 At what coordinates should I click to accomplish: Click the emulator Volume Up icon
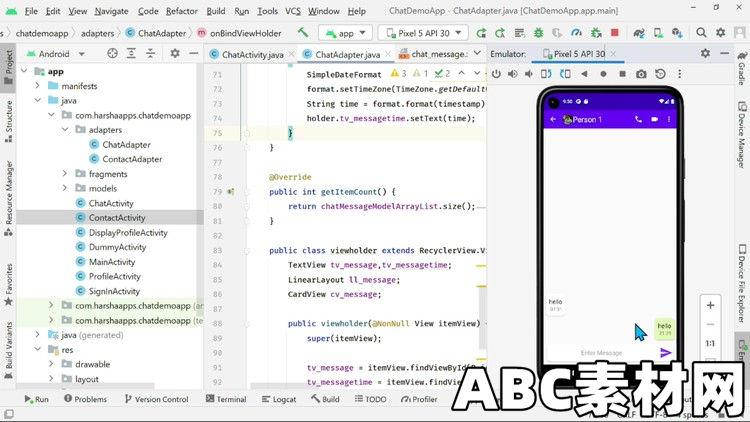coord(512,74)
